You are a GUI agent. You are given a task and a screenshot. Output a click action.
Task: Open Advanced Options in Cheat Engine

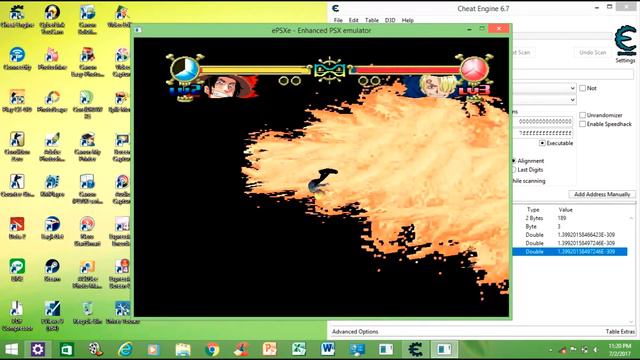(355, 331)
